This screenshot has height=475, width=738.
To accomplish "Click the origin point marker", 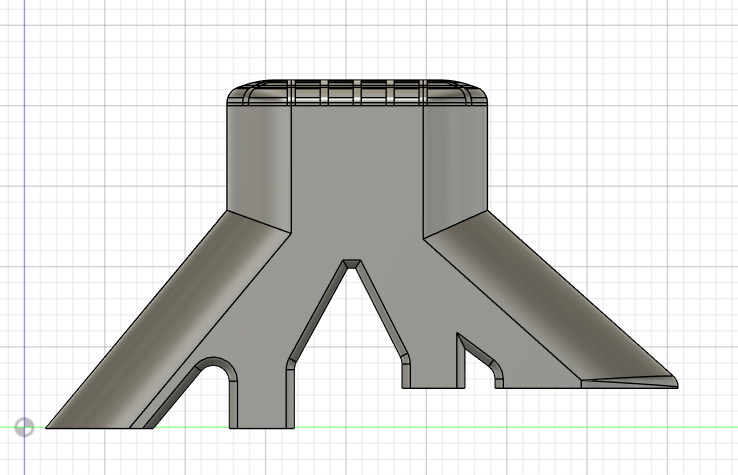I will point(24,427).
